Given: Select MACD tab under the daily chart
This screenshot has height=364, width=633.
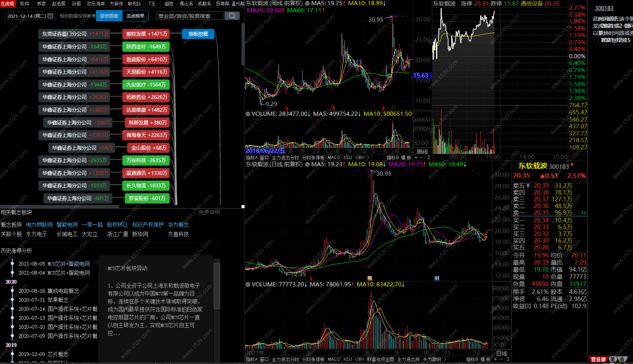Looking at the screenshot, I should pyautogui.click(x=334, y=359).
